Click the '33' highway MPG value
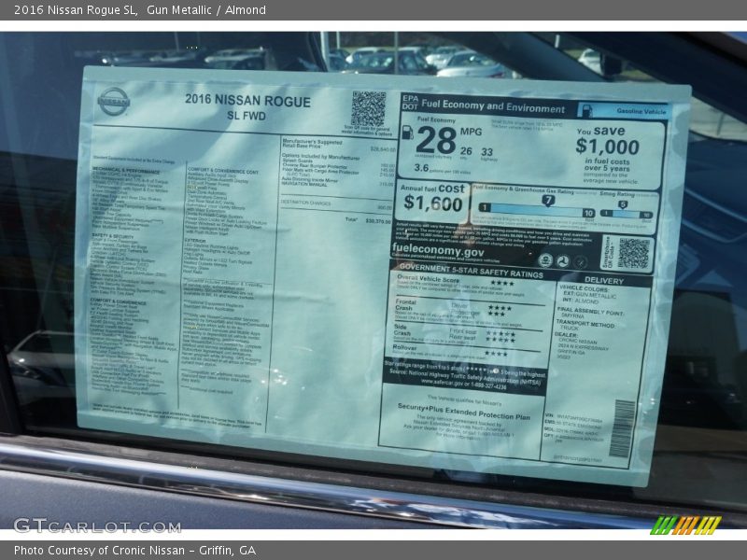The image size is (747, 560). pyautogui.click(x=486, y=152)
